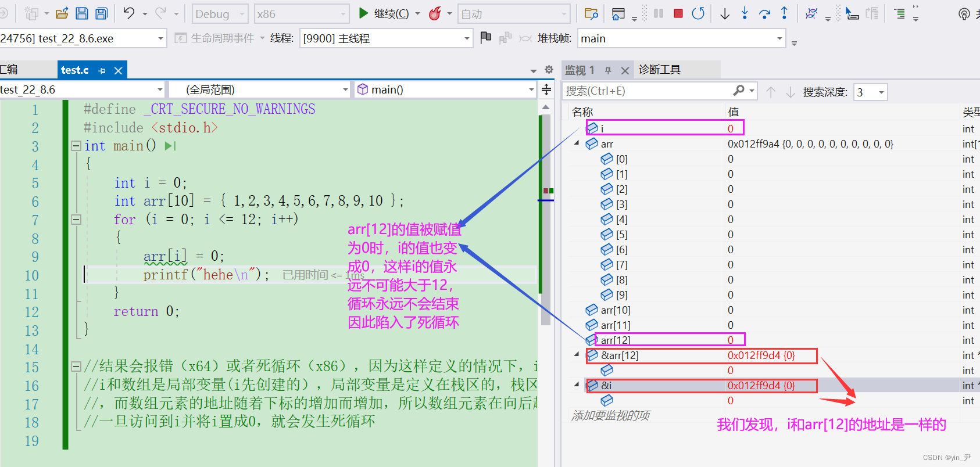The height and width of the screenshot is (467, 980).
Task: Collapse the &i watch node
Action: pyautogui.click(x=577, y=385)
